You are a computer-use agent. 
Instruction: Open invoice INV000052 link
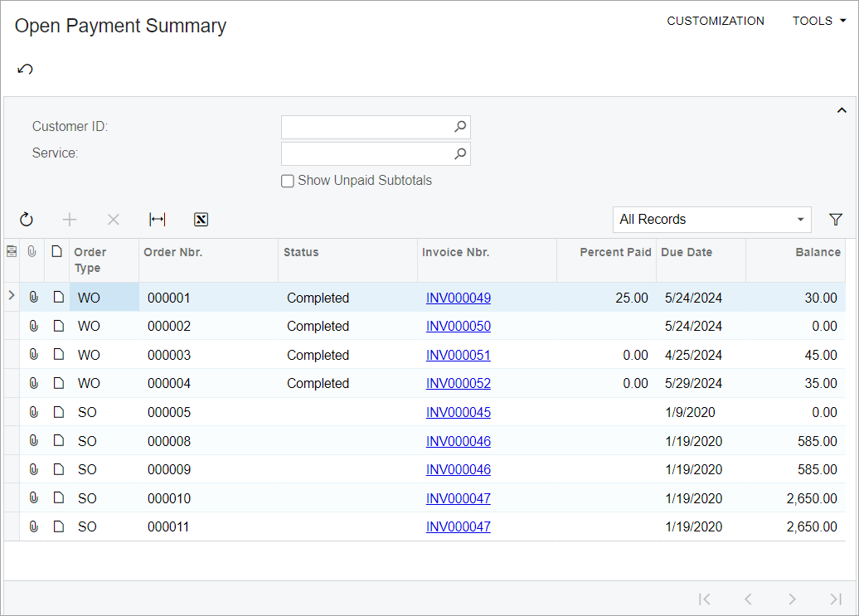(x=458, y=383)
